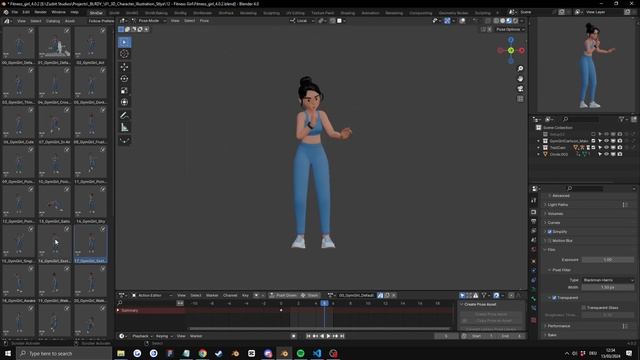Open the Keying popover in timeline
Viewport: 640px width, 360px height.
click(164, 336)
